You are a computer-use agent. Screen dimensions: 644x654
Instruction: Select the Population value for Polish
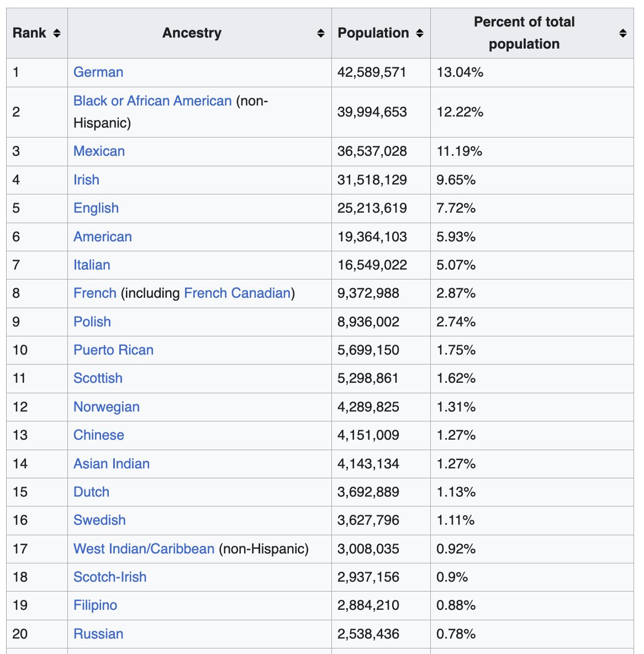tap(368, 322)
